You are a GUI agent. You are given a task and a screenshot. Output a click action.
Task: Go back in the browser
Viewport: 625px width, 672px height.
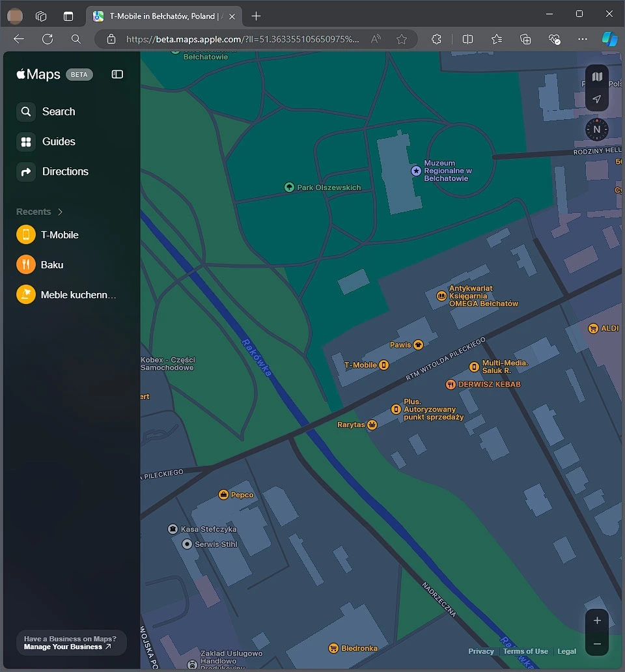tap(18, 39)
